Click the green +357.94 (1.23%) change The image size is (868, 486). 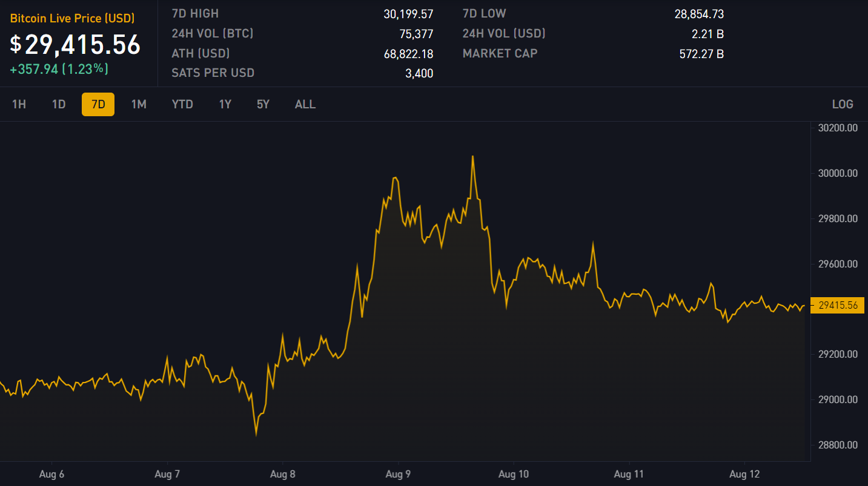click(x=59, y=69)
